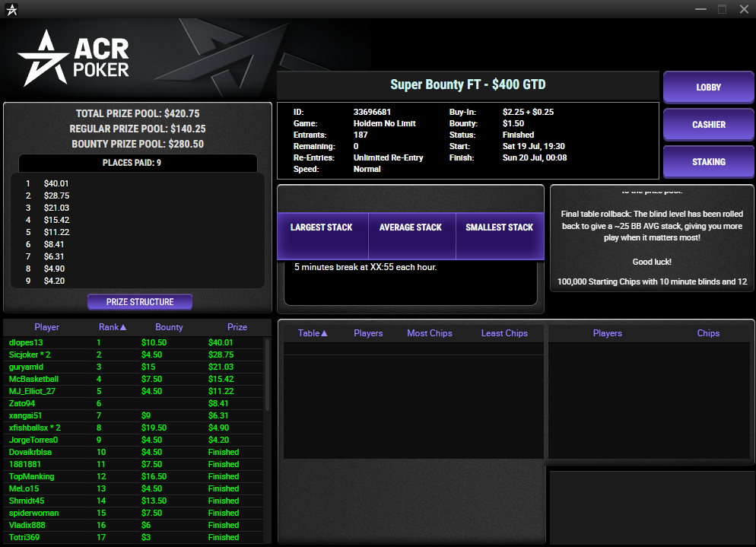Image resolution: width=756 pixels, height=547 pixels.
Task: Click the Final table rollback description text
Action: [x=652, y=226]
